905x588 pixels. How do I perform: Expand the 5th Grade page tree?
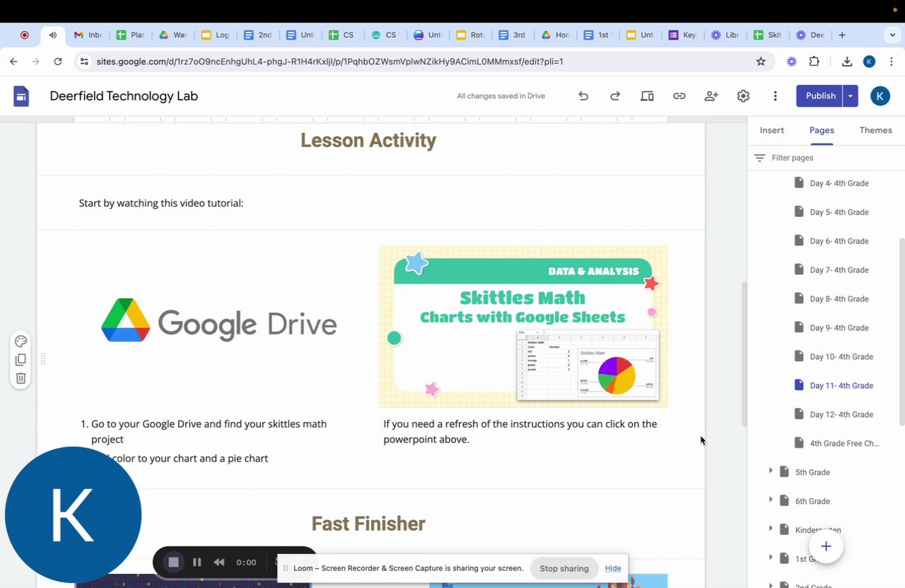(771, 471)
